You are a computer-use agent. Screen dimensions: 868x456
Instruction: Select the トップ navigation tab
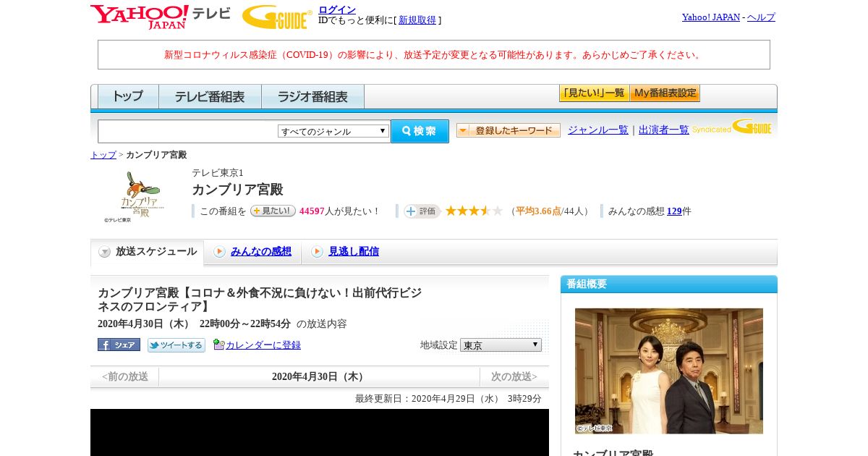click(x=128, y=96)
